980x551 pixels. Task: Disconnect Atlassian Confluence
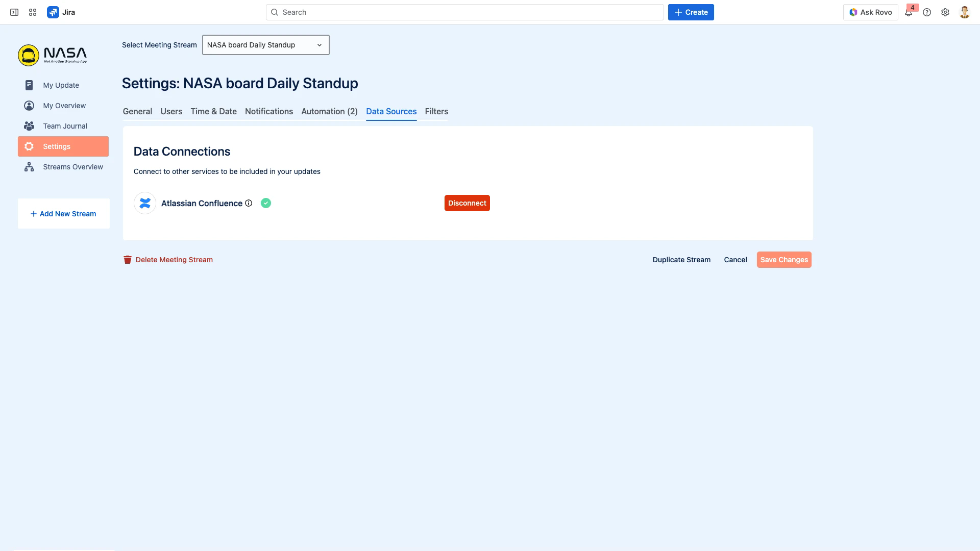[x=467, y=203]
